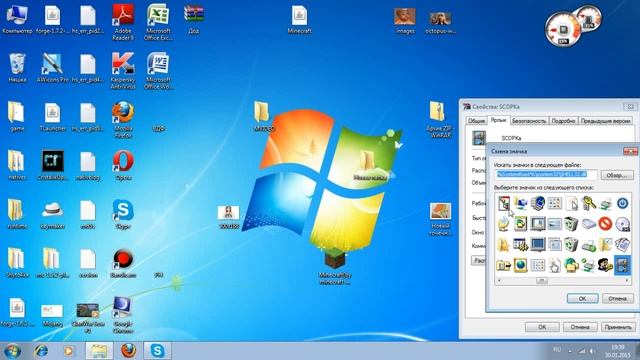640x360 pixels.
Task: Select the game folder on desktop
Action: tap(17, 117)
